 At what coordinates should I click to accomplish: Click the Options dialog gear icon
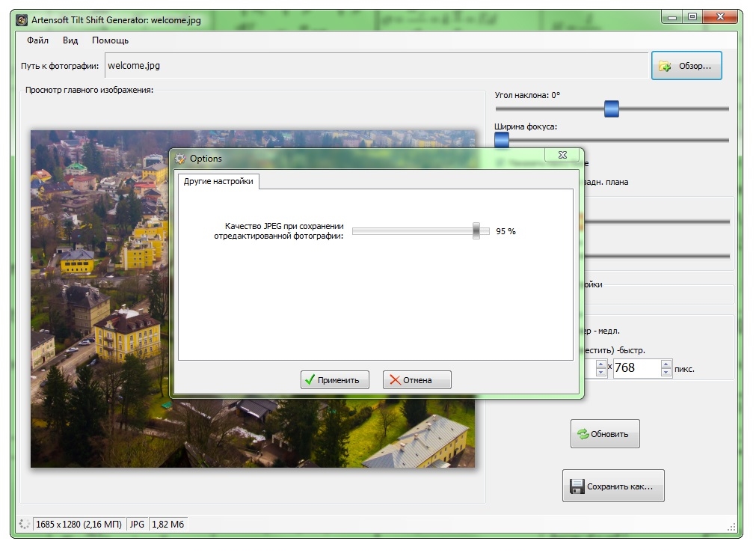pyautogui.click(x=180, y=159)
